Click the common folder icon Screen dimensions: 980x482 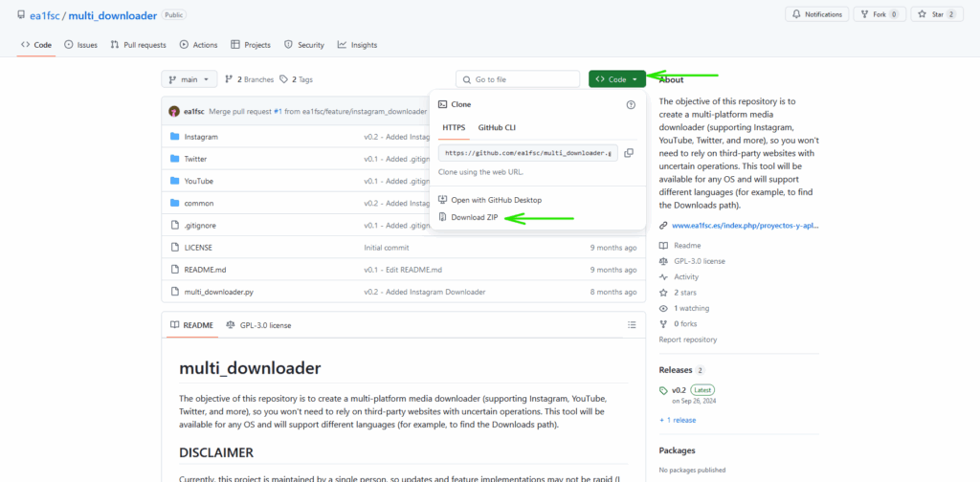pos(175,203)
